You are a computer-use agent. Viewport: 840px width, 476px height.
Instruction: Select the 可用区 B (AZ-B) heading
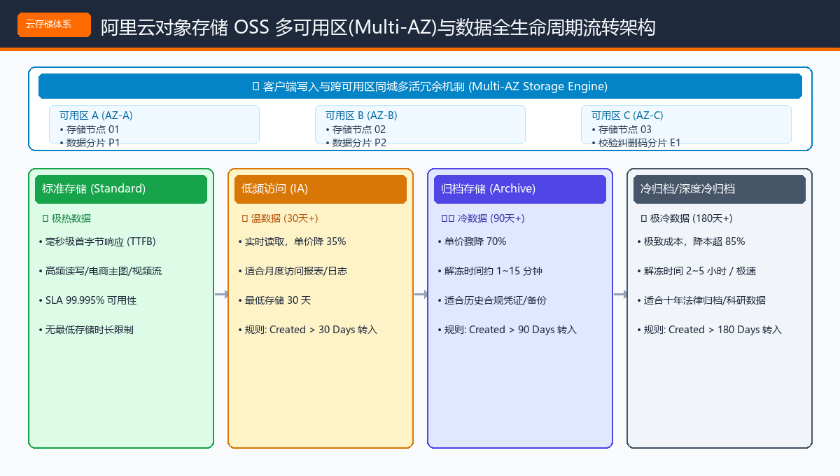click(x=361, y=115)
